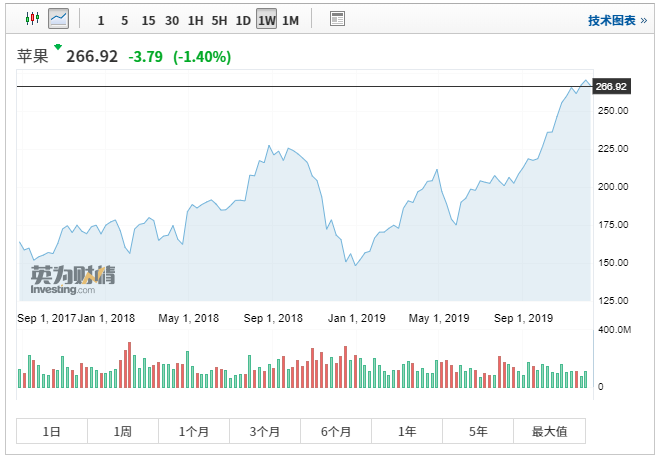Viewport: 660px width, 460px height.
Task: Click the 250.00 price axis label
Action: point(613,111)
